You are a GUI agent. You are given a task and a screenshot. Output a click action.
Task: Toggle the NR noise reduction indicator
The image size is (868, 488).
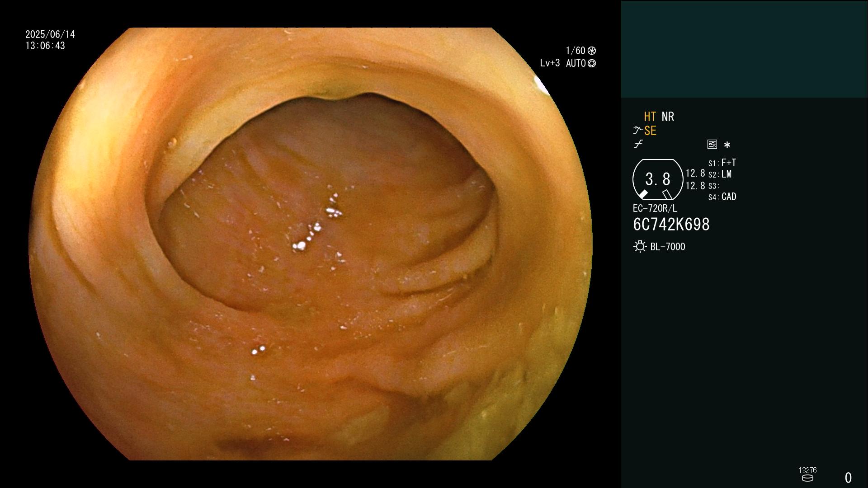click(668, 117)
